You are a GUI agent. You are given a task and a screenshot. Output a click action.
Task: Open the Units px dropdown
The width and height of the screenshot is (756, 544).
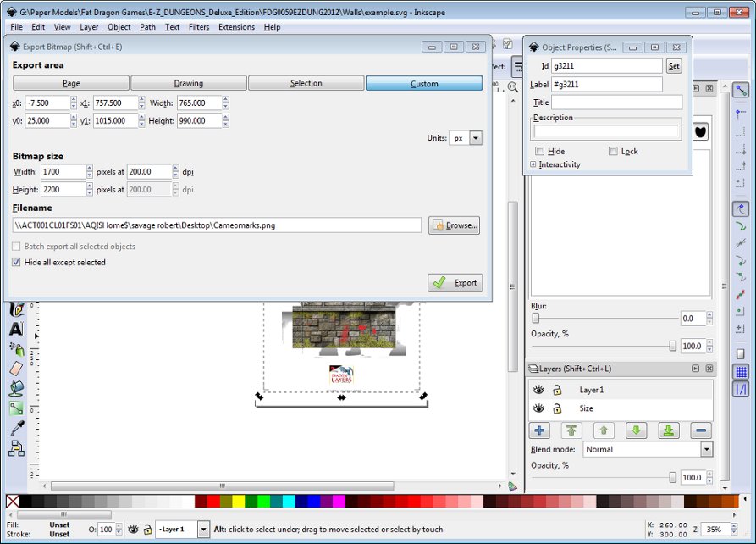[x=475, y=138]
